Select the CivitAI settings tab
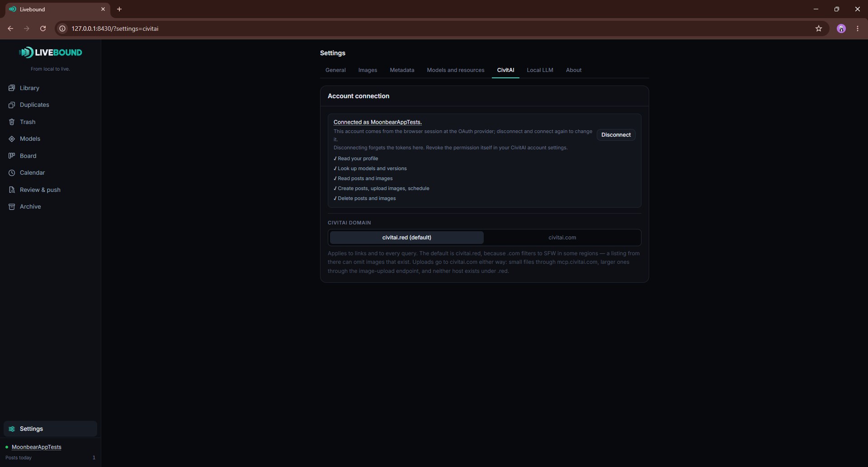Viewport: 868px width, 467px height. [x=505, y=70]
